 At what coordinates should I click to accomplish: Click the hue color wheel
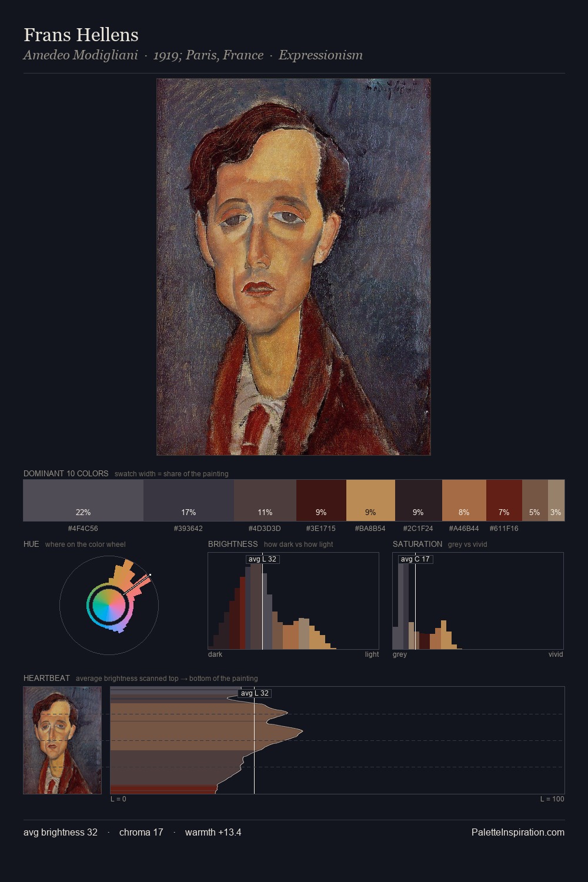click(109, 605)
